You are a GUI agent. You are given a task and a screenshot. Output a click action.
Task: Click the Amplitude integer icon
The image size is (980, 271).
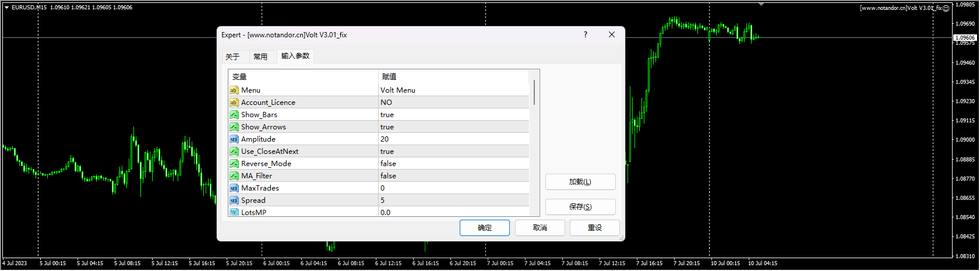234,139
